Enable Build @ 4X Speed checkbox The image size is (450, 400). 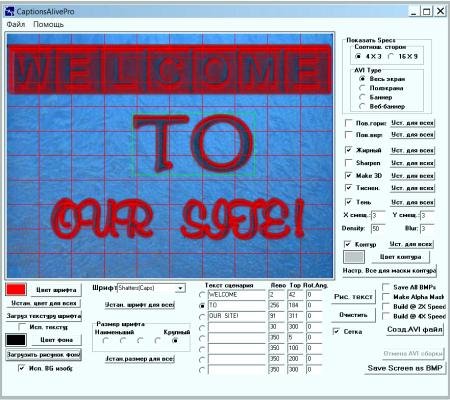(386, 316)
